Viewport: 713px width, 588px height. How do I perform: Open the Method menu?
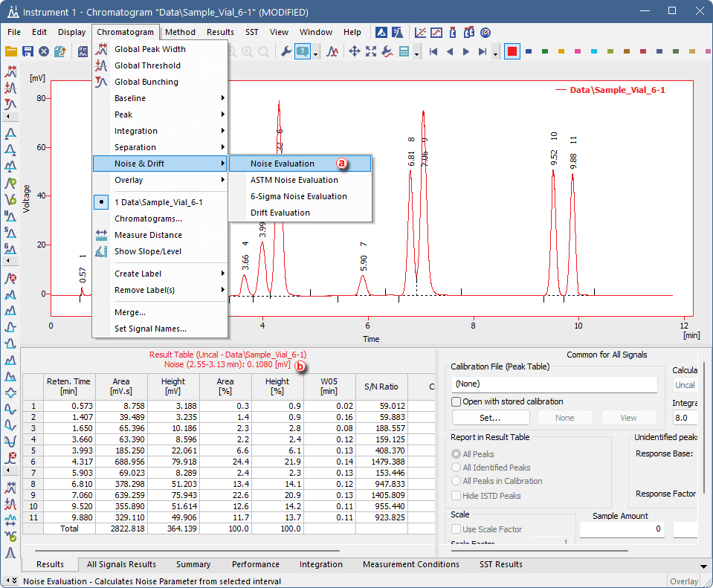pyautogui.click(x=180, y=32)
